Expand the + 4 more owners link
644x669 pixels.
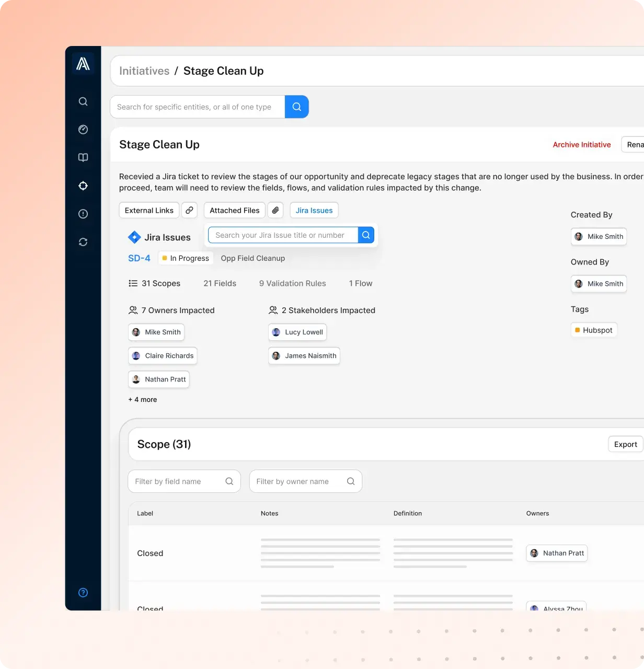pos(143,399)
